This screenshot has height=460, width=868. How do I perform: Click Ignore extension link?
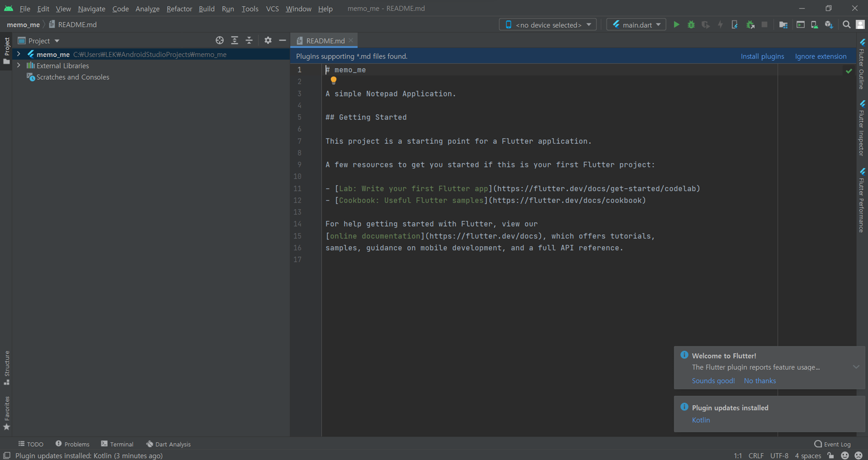(x=821, y=56)
